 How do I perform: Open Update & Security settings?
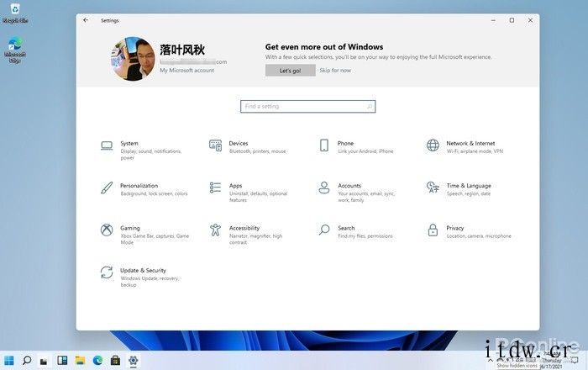tap(142, 271)
